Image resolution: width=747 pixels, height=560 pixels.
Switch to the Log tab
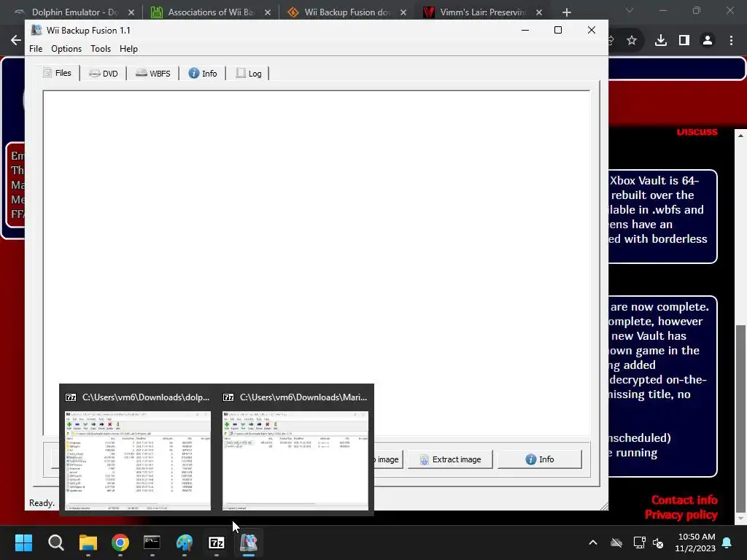[249, 74]
